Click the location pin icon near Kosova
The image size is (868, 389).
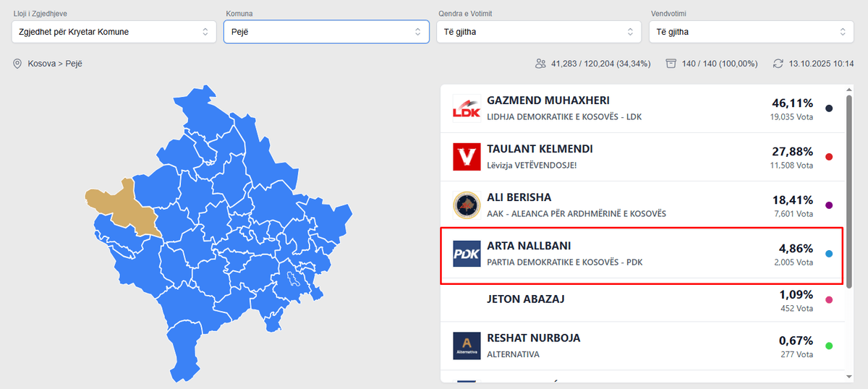coord(17,64)
